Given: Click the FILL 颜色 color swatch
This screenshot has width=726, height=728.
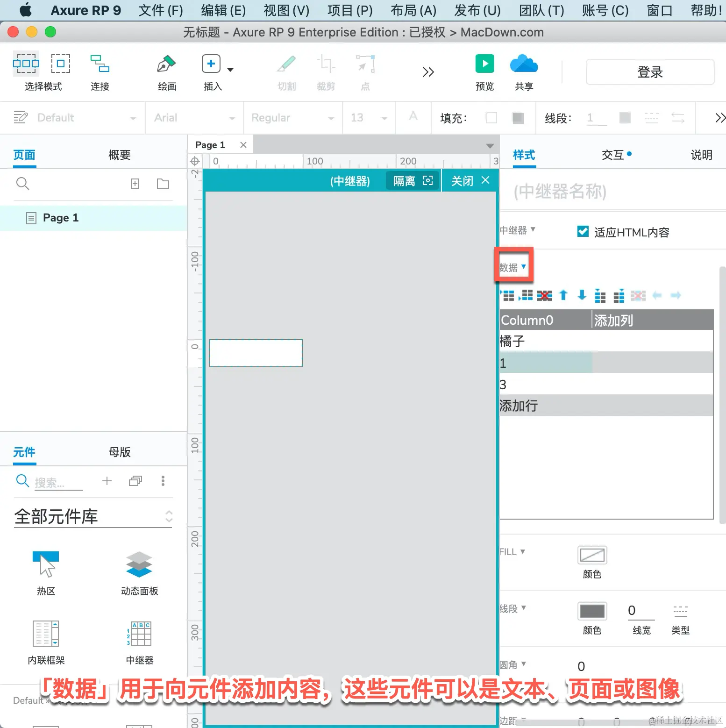Looking at the screenshot, I should point(592,555).
